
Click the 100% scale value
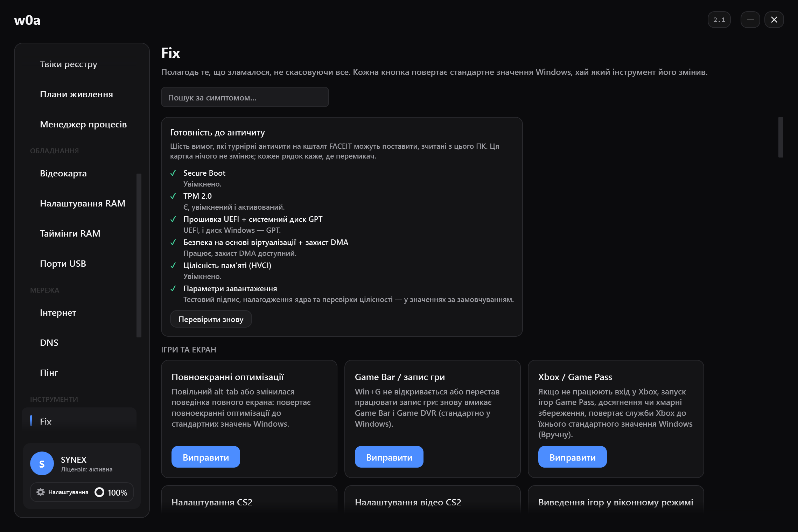click(118, 492)
